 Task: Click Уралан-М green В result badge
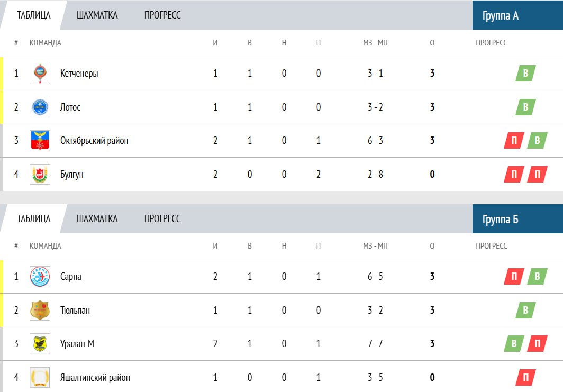(x=514, y=343)
